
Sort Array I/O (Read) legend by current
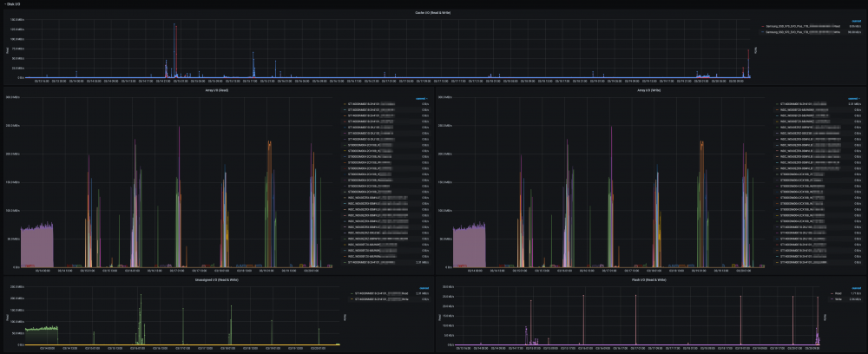(423, 98)
